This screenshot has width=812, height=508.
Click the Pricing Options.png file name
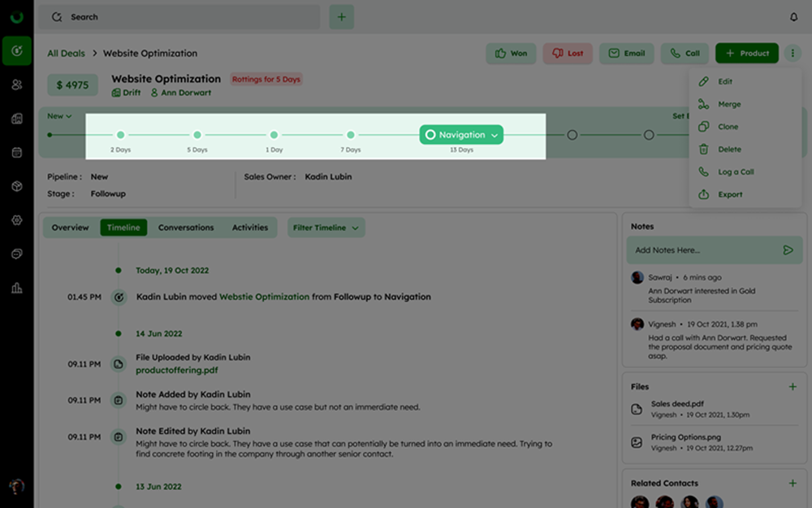tap(685, 437)
